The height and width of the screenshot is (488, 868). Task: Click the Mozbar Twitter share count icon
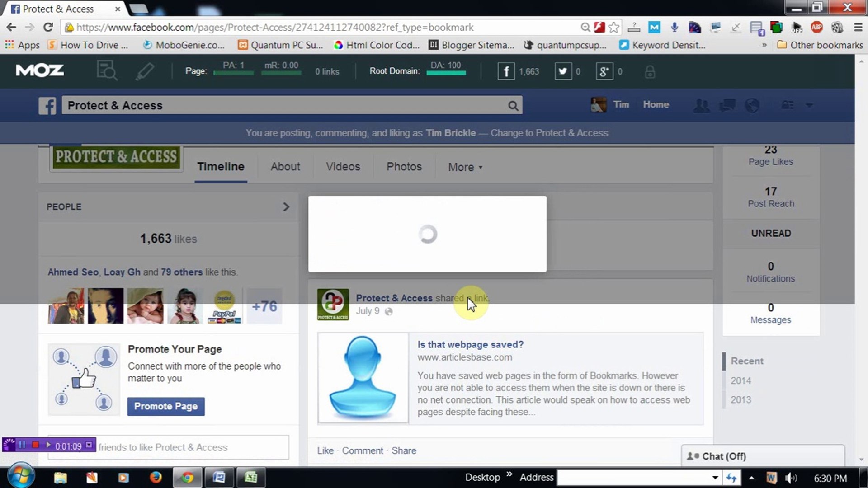coord(562,71)
